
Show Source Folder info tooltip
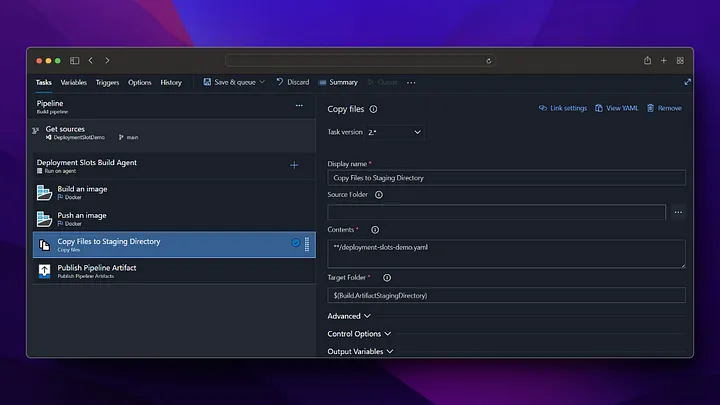(379, 195)
